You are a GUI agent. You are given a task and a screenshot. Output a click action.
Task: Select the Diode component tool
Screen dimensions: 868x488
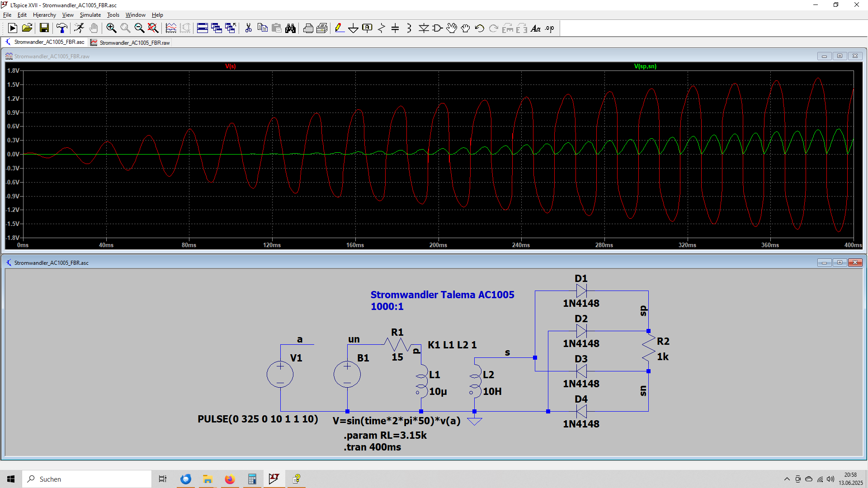click(x=424, y=28)
